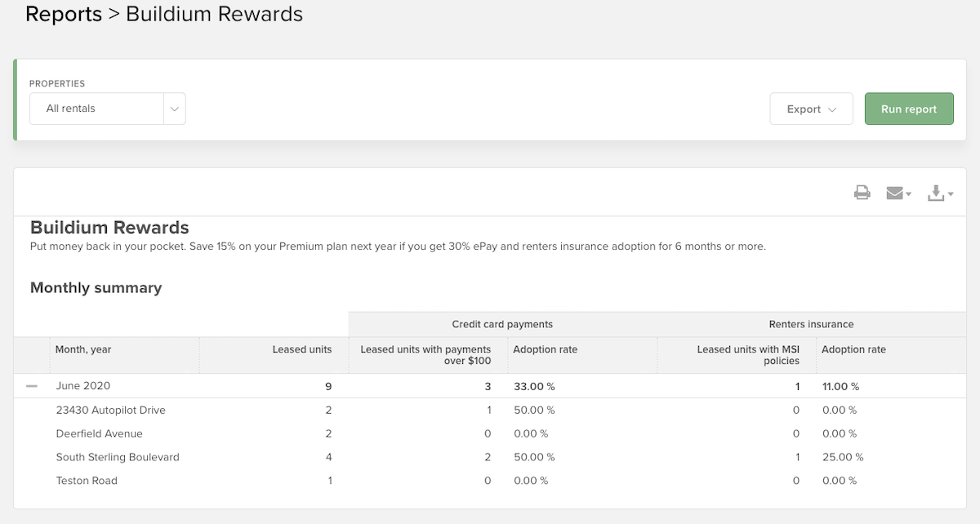
Task: Click the email report envelope icon
Action: (895, 193)
